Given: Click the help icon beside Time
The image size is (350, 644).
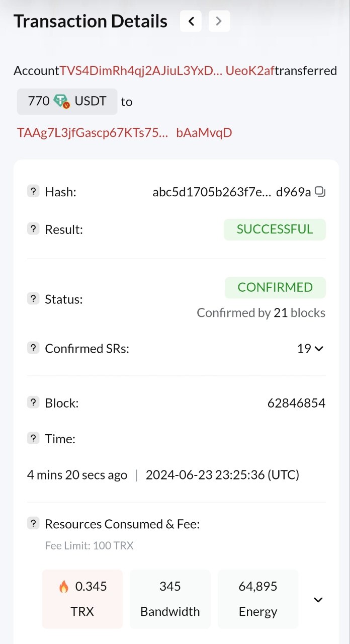Looking at the screenshot, I should click(33, 438).
